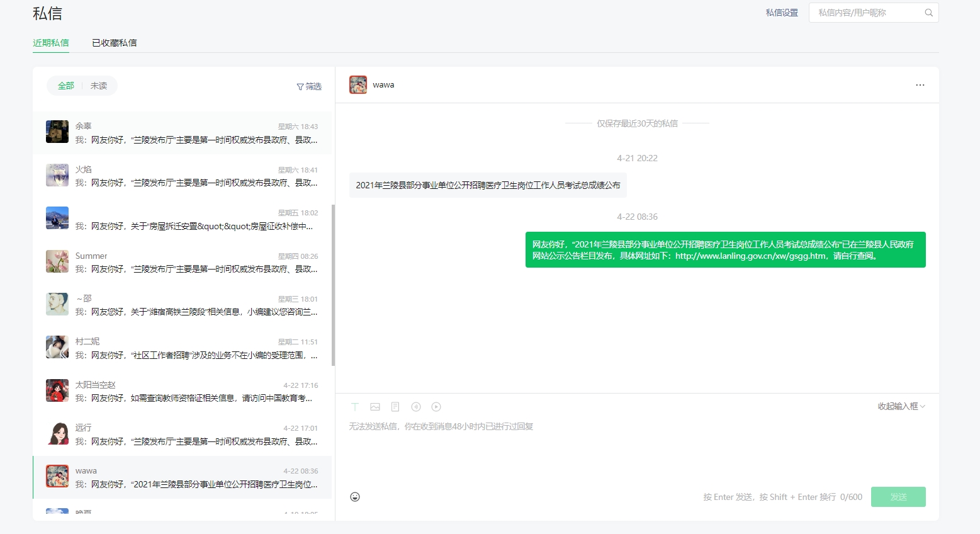This screenshot has height=534, width=980.
Task: Open the emoji picker smiley icon
Action: [355, 497]
